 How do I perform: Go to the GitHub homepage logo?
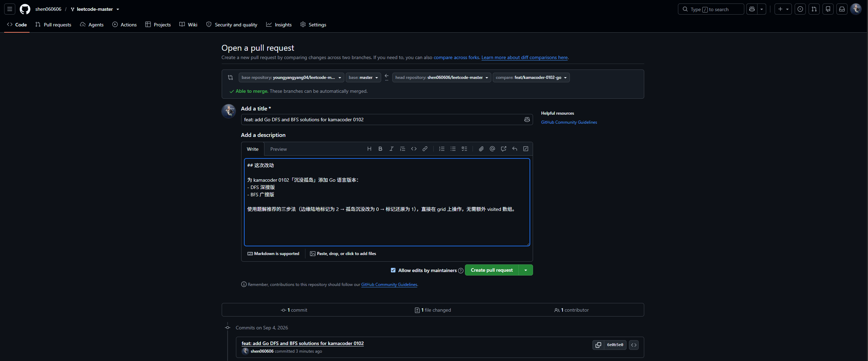(25, 9)
